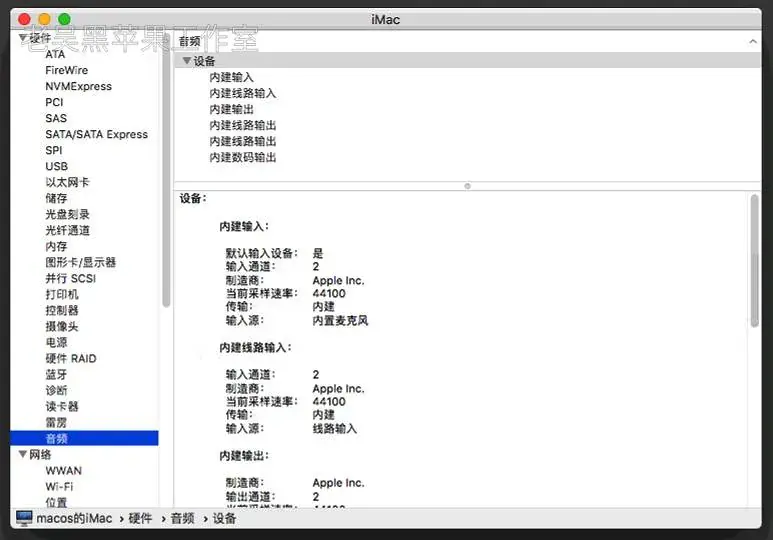The width and height of the screenshot is (773, 540).
Task: Open SATA/SATA Express hardware entry
Action: click(x=97, y=134)
